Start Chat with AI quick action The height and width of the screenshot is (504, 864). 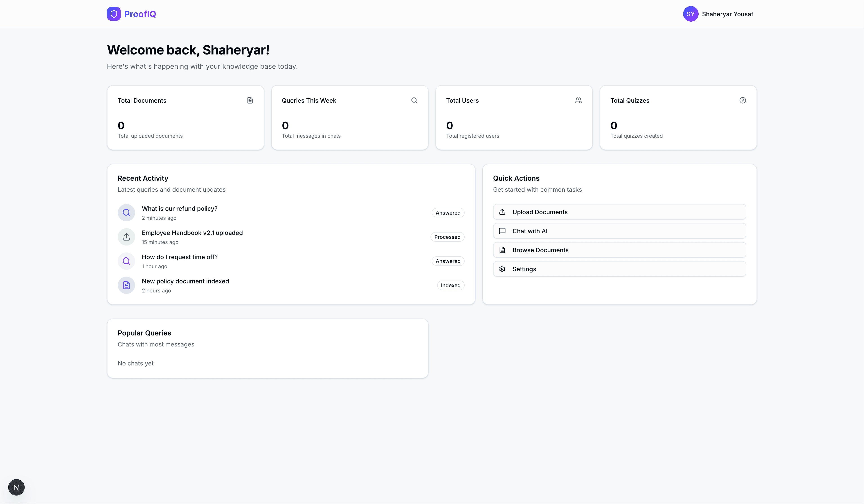pyautogui.click(x=619, y=231)
